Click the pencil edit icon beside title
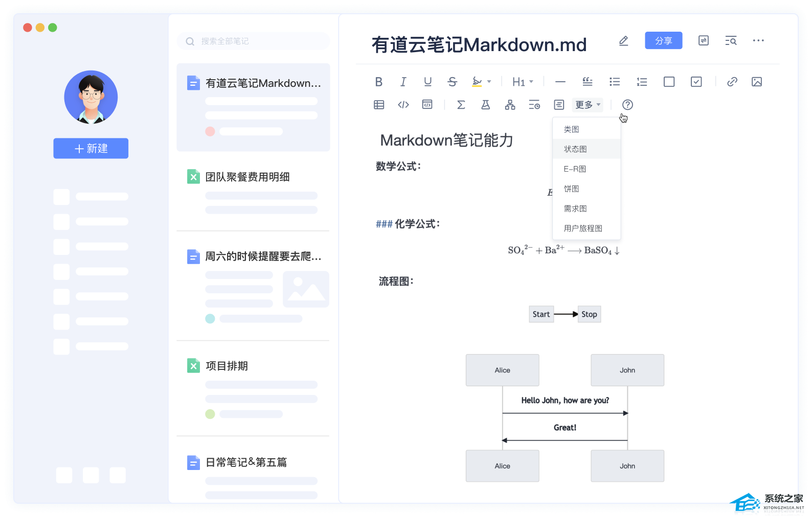Screen dimensions: 812x517 [x=623, y=41]
